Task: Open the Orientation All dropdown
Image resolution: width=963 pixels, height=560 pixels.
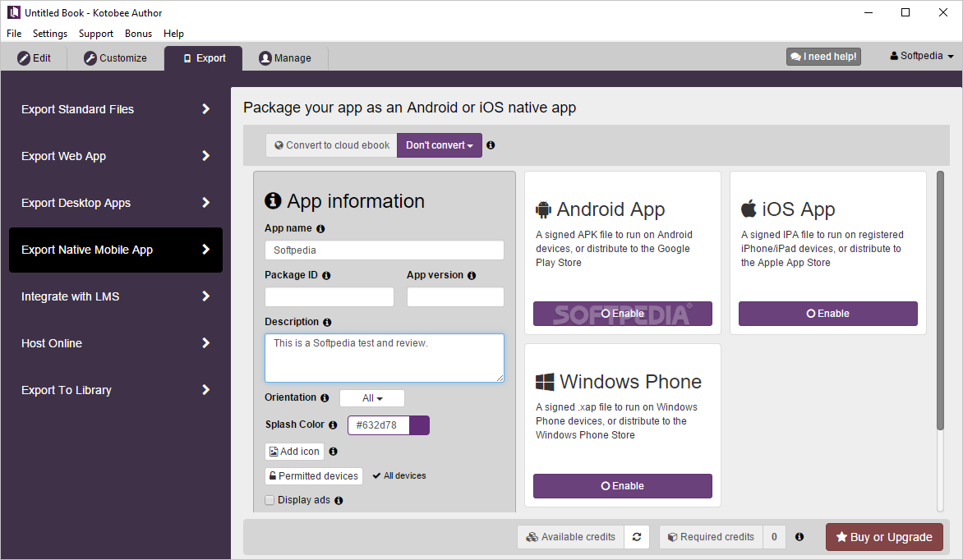Action: pos(372,398)
